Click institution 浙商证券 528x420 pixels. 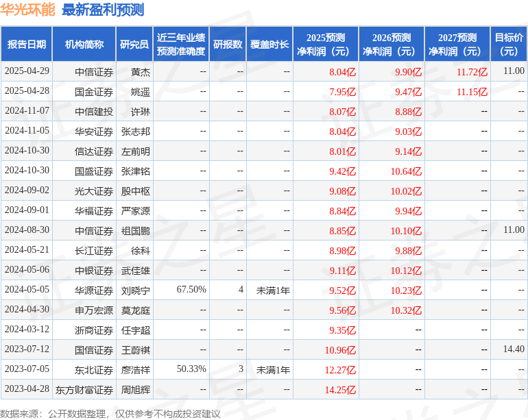click(94, 330)
